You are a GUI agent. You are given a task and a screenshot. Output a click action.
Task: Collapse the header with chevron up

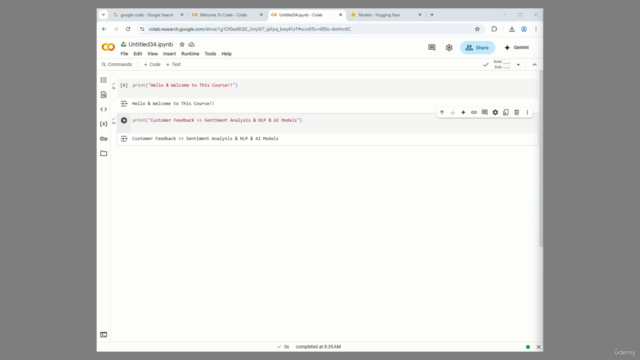click(x=535, y=64)
